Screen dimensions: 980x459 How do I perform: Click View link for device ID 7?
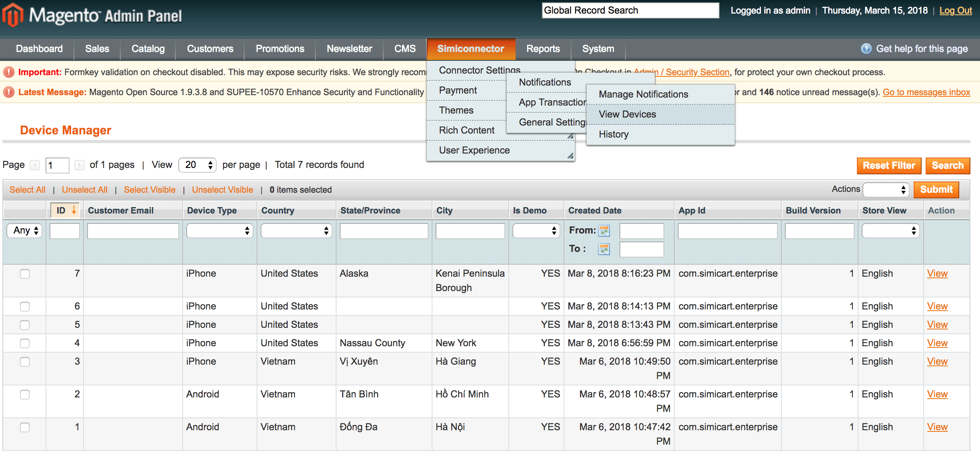click(x=937, y=274)
